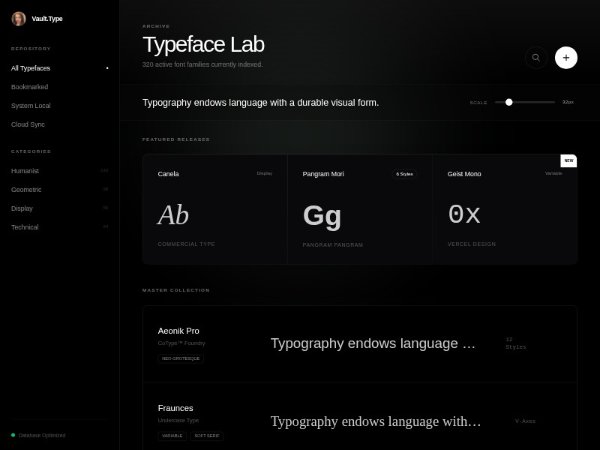The image size is (600, 450).
Task: Click the Vault.Type brand name
Action: (47, 18)
